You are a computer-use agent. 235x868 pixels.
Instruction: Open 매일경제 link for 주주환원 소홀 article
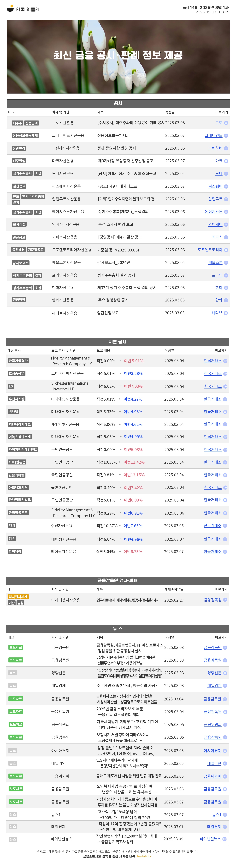[214, 686]
